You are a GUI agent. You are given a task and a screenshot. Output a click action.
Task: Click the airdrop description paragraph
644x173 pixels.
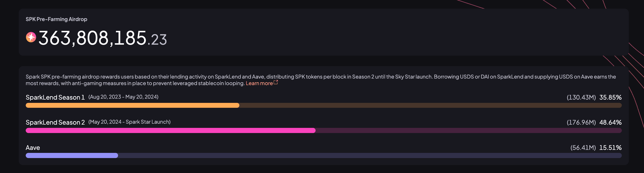click(321, 80)
